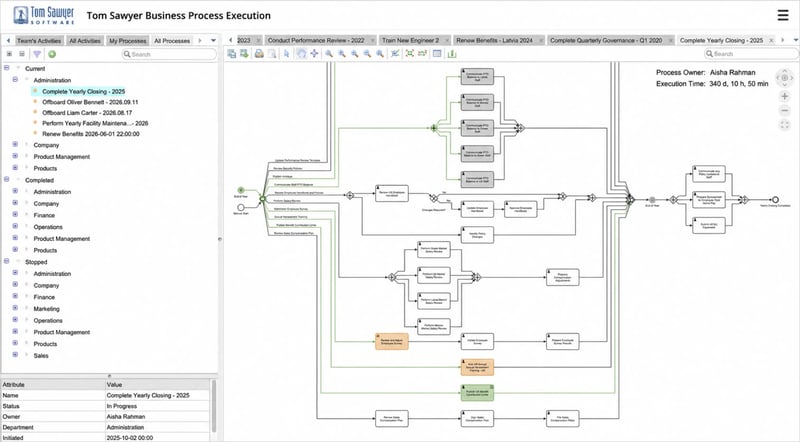
Task: Click the fourth magnifier zoom icon
Action: pos(367,54)
